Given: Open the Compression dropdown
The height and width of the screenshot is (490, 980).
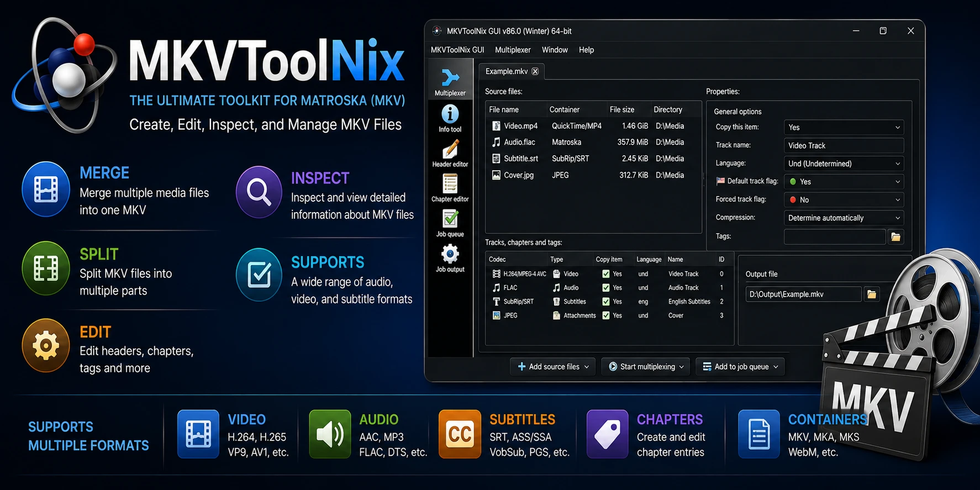Looking at the screenshot, I should pos(844,218).
